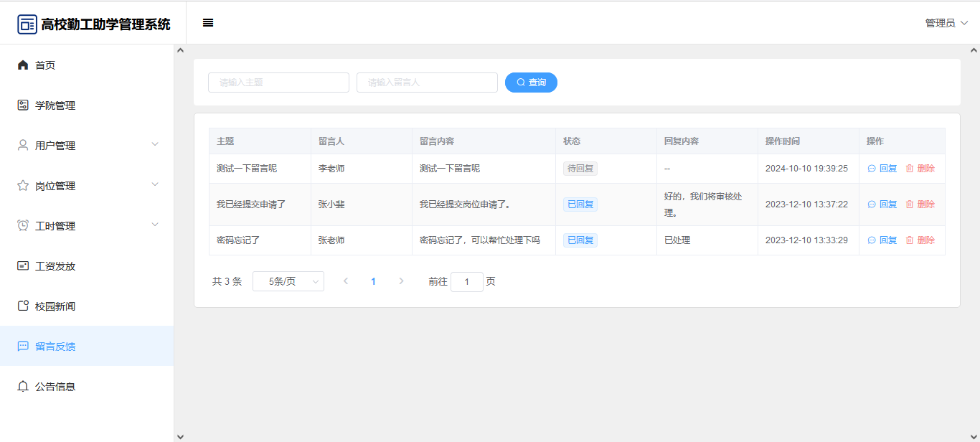Screen dimensions: 980x442
Task: Expand the 工时管理 submenu
Action: (x=155, y=225)
